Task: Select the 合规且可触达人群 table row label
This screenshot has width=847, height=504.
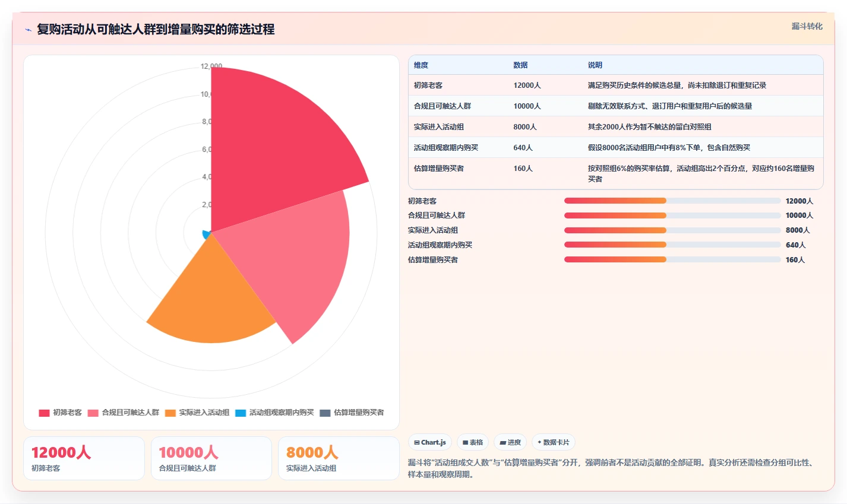Action: 443,106
